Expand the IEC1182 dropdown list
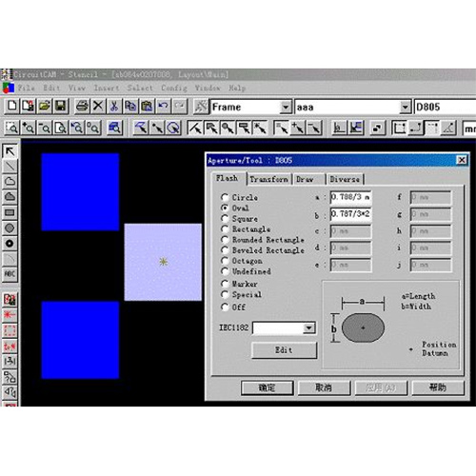Image resolution: width=476 pixels, height=476 pixels. [x=308, y=327]
